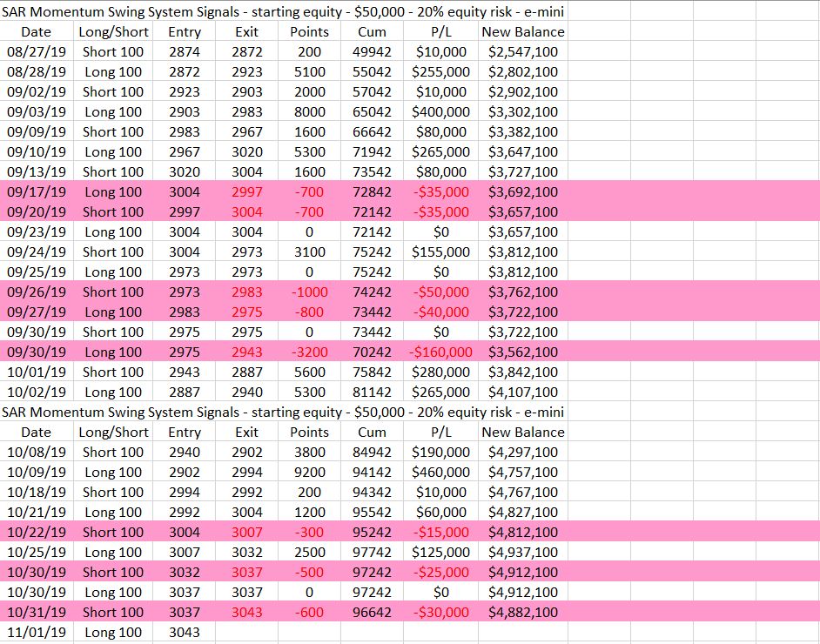The height and width of the screenshot is (644, 820).
Task: Select the first title row 'SAR Momentum Swing System Signals'
Action: tap(283, 12)
